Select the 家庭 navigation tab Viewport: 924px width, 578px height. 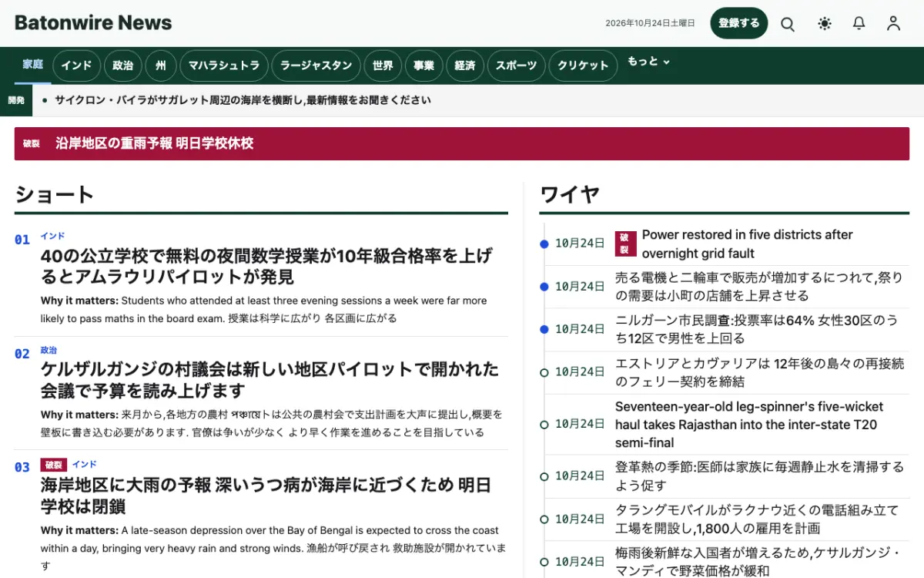tap(33, 65)
